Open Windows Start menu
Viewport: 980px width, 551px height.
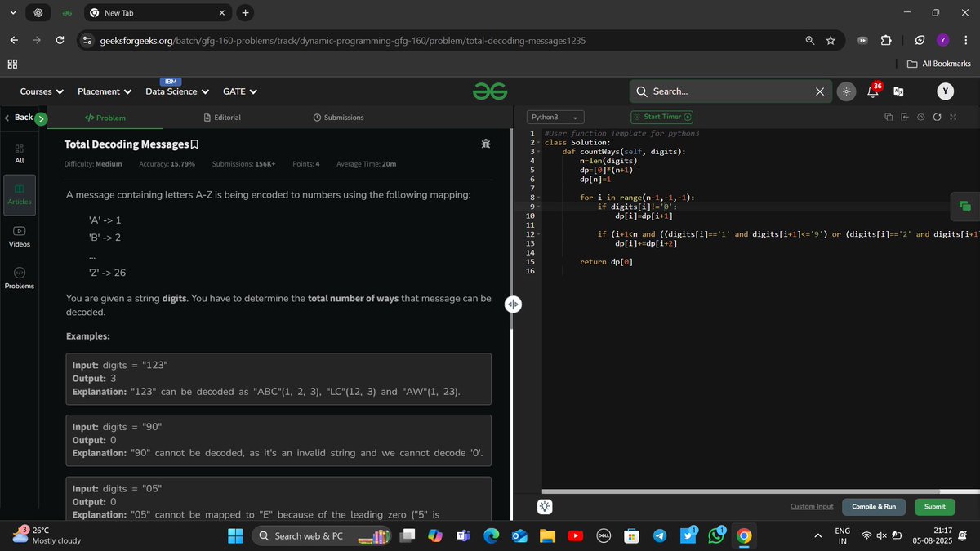coord(235,536)
